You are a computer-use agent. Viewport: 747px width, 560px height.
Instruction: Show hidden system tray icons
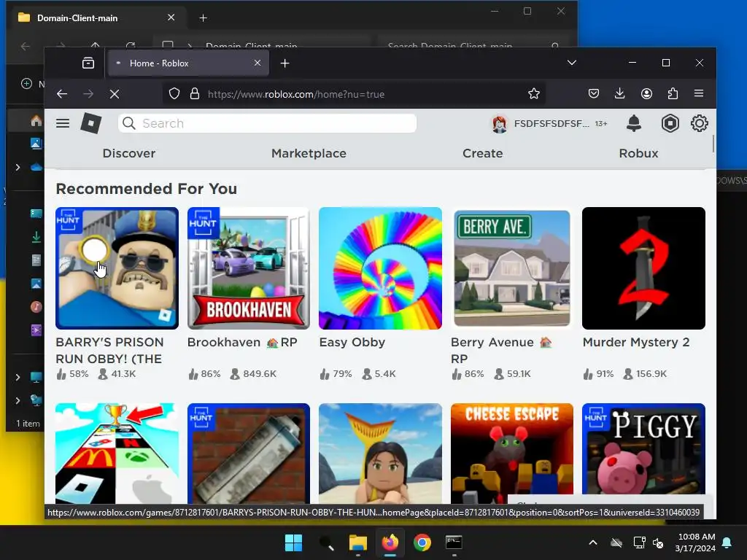coord(592,542)
